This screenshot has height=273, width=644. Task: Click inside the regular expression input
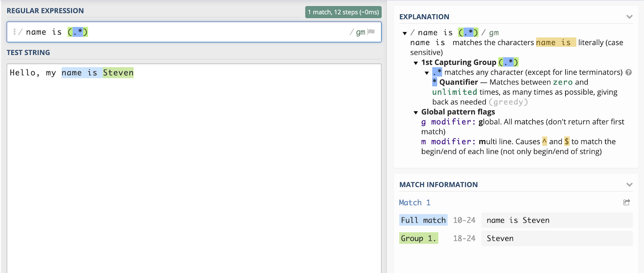[194, 32]
